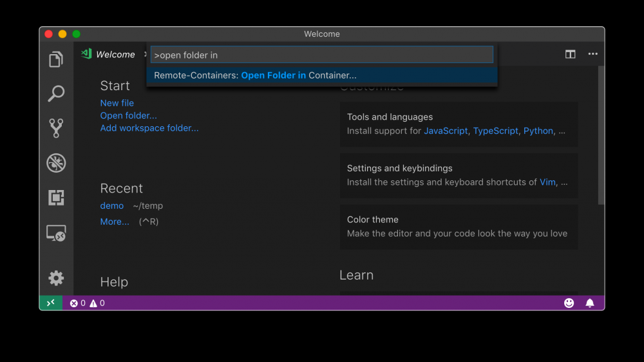644x362 pixels.
Task: Open the feedback smiley in status bar
Action: coord(569,303)
